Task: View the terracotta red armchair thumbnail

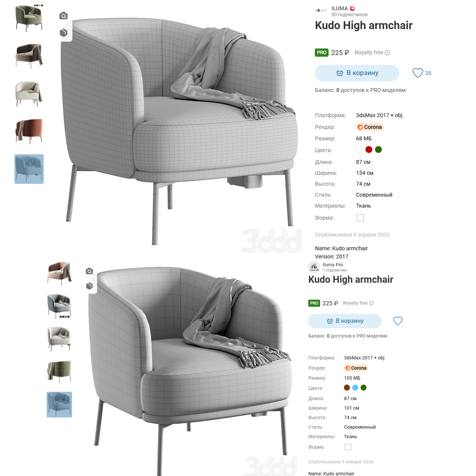Action: coord(29,131)
